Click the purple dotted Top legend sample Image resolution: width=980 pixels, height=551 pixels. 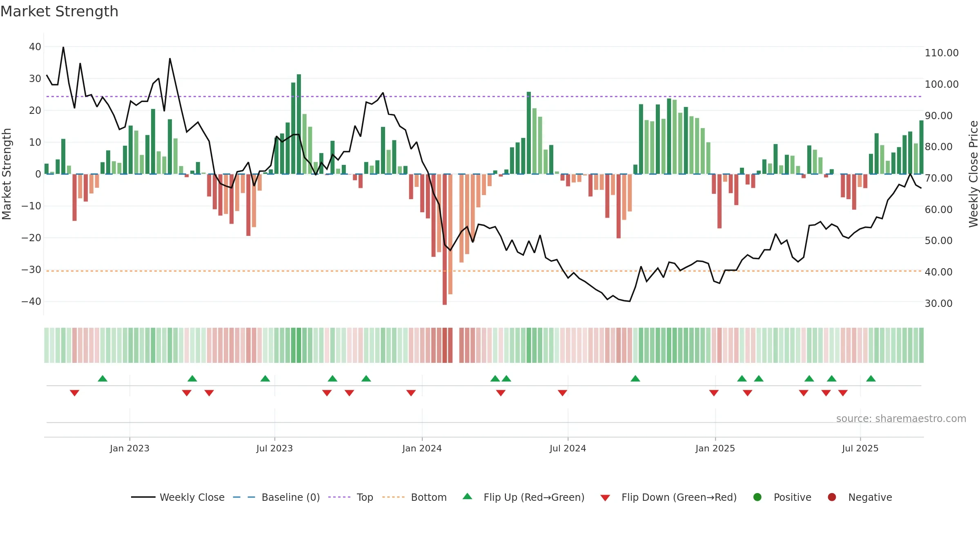[339, 497]
